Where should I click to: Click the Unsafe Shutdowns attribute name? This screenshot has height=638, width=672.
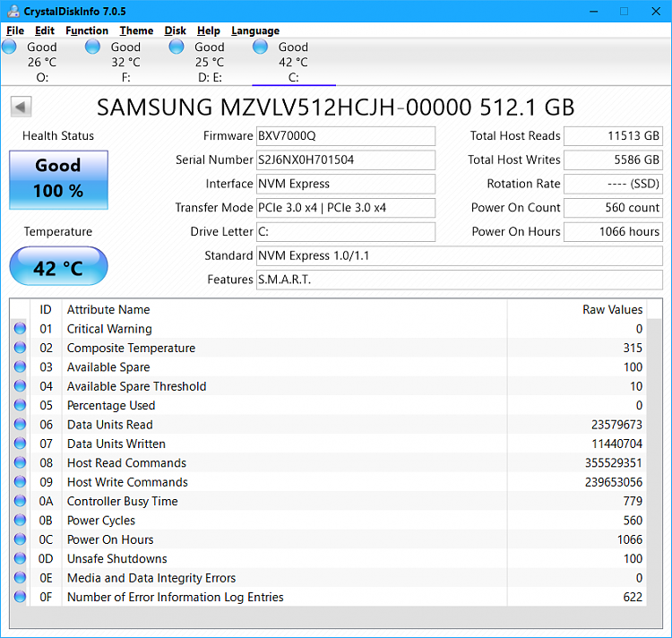coord(117,559)
